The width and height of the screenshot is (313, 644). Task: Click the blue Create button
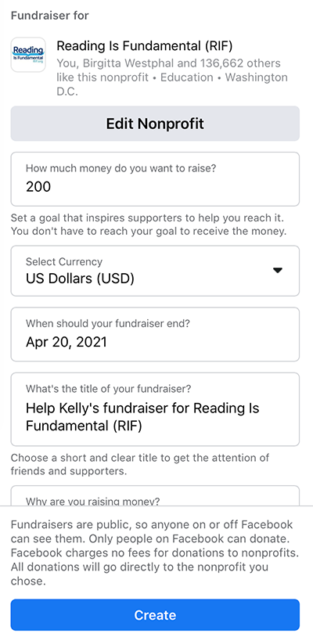coord(155,615)
